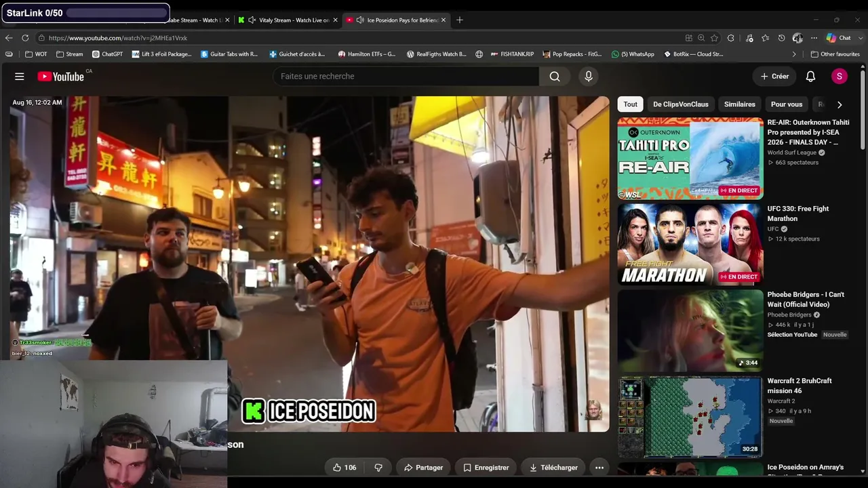Select the Tout filter chip
The image size is (868, 488).
(631, 104)
